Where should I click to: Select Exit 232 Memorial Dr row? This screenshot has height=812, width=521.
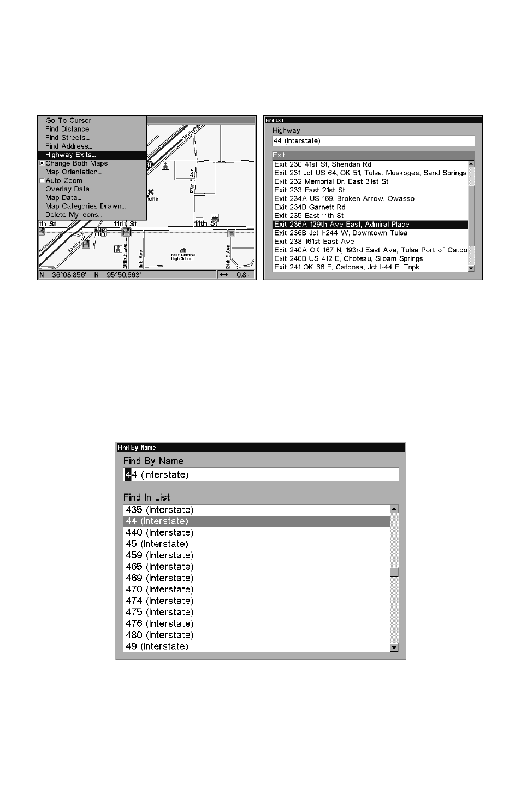pos(370,181)
